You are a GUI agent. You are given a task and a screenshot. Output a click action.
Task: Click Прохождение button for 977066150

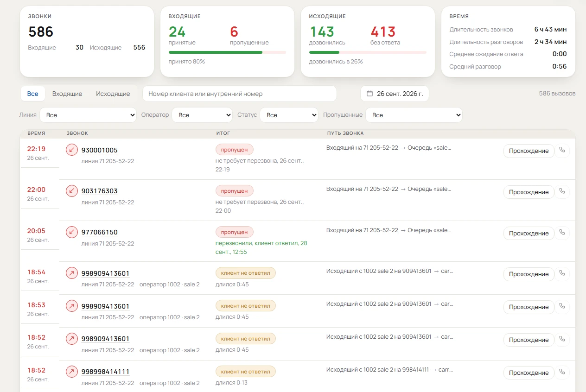[529, 234]
